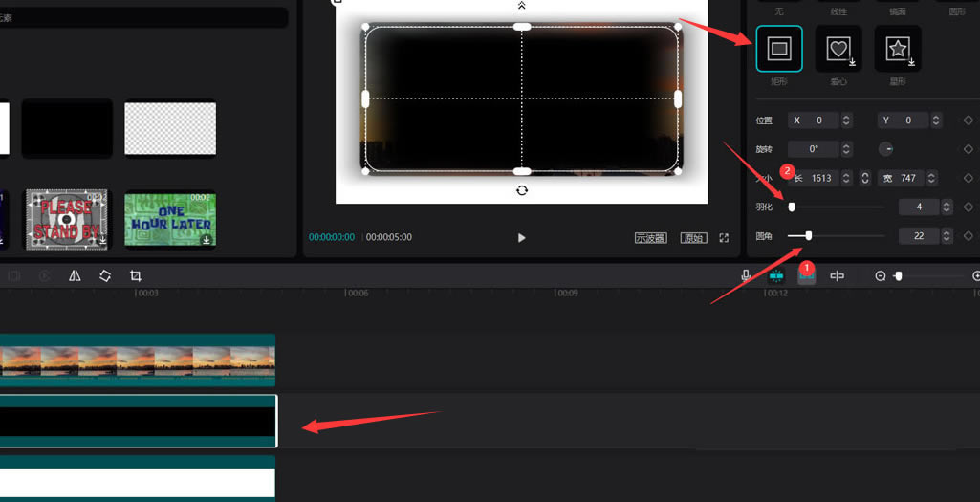Open fullscreen preview icon

point(724,237)
